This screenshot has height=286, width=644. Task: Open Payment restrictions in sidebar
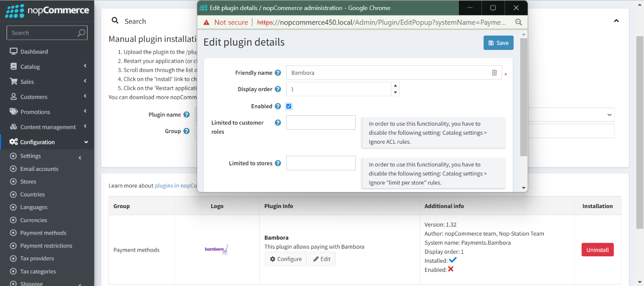[x=46, y=246]
